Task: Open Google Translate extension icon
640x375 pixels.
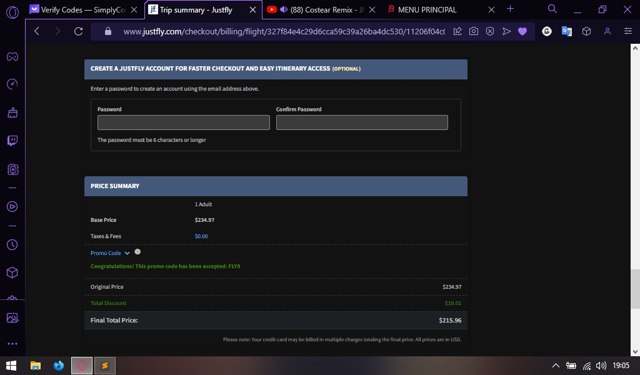Action: pos(567,31)
